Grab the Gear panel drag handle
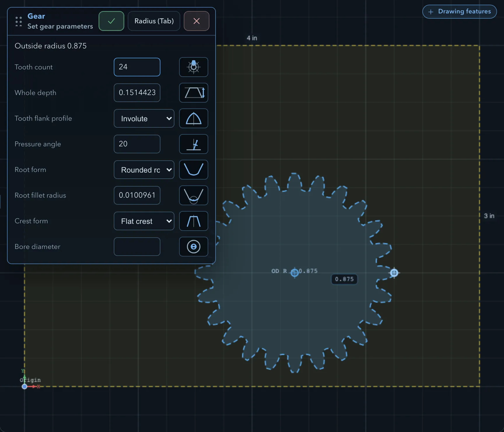Screen dimensions: 504x432 (x=19, y=21)
